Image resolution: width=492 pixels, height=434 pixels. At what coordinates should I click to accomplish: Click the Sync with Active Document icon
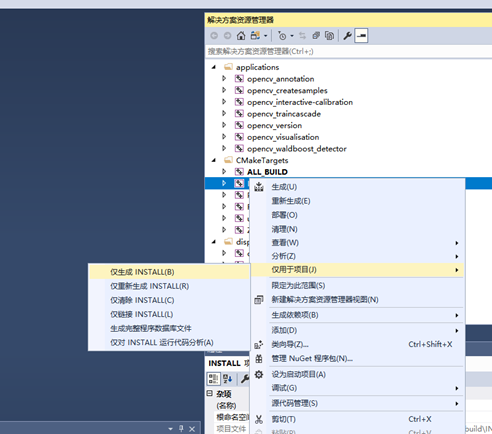point(302,35)
